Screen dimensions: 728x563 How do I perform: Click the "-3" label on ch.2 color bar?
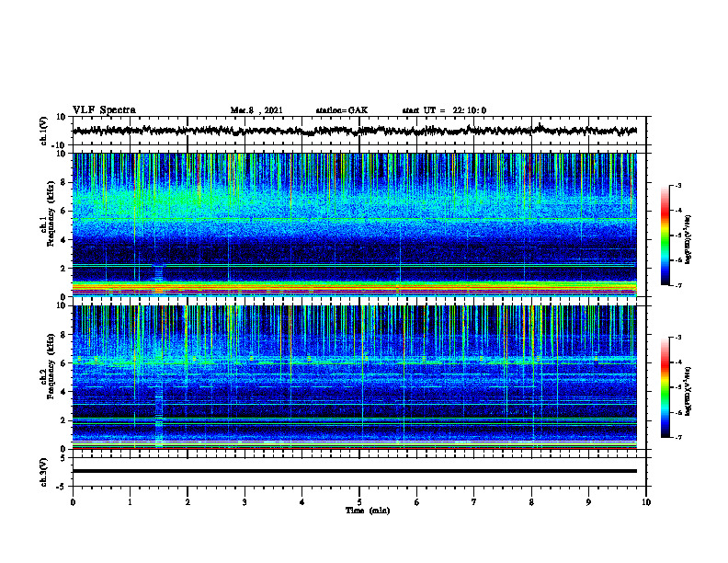point(678,338)
